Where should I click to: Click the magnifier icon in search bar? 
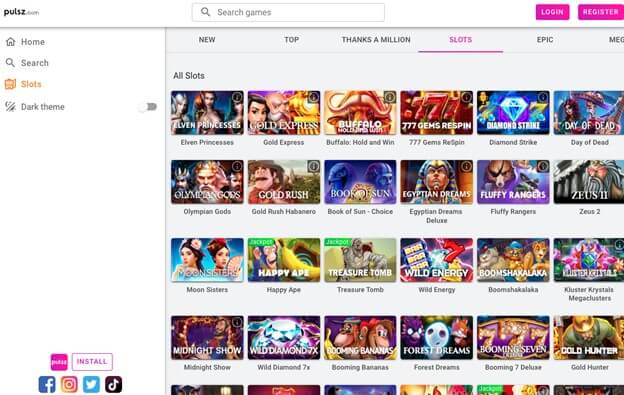205,12
